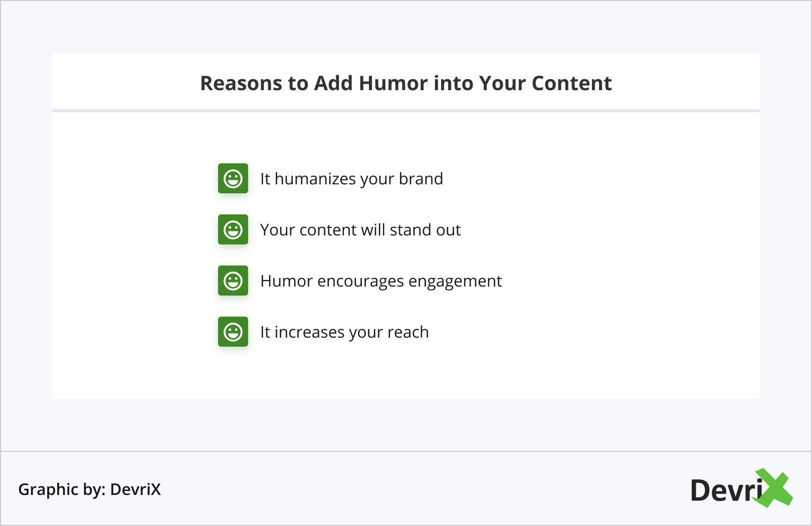Click the 'Graphic by:' label in the footer
The image size is (812, 526).
(x=62, y=489)
